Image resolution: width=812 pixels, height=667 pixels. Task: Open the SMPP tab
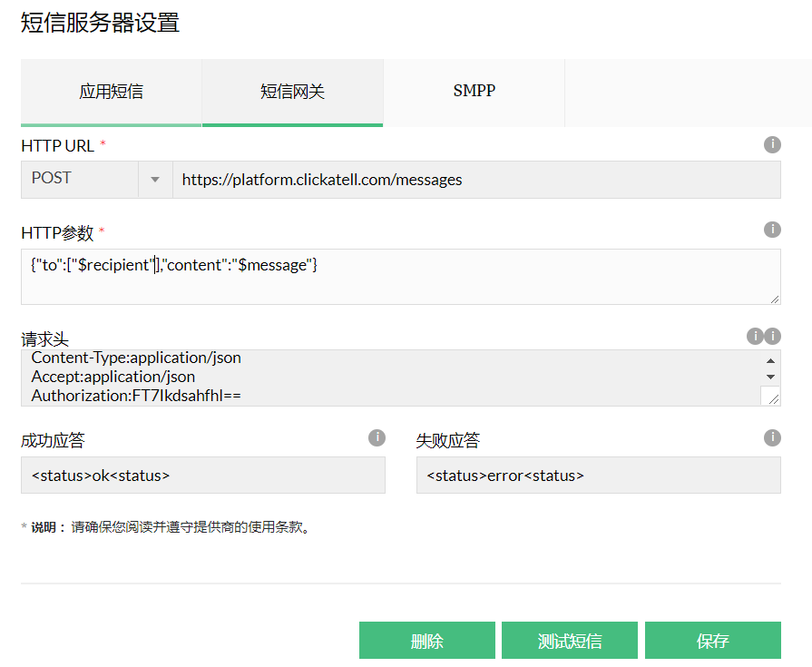474,92
